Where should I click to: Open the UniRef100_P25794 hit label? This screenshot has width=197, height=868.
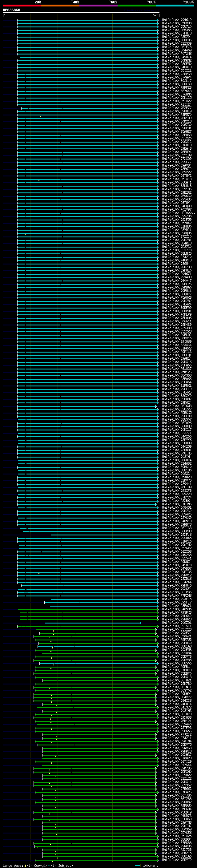(x=177, y=37)
